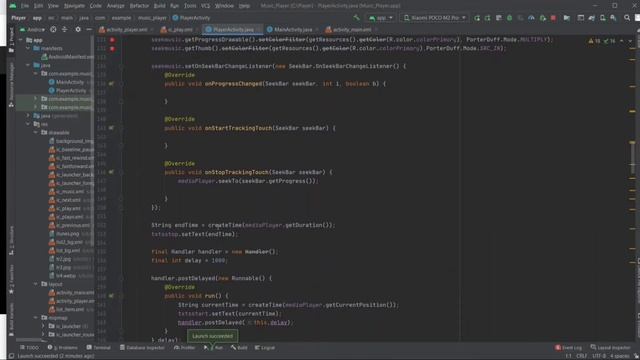Click override gutter icon beside onProgressChanged
Viewport: 640px width, 360px height.
pyautogui.click(x=111, y=84)
